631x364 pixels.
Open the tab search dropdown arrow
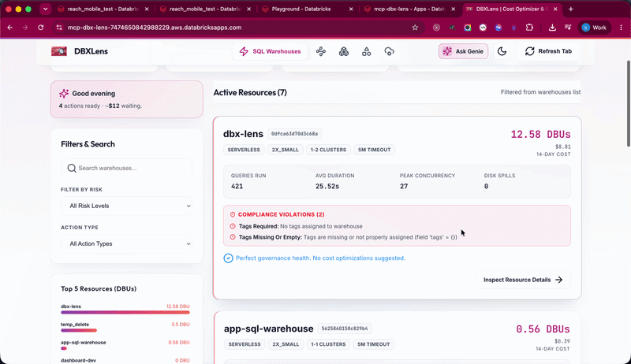click(45, 9)
